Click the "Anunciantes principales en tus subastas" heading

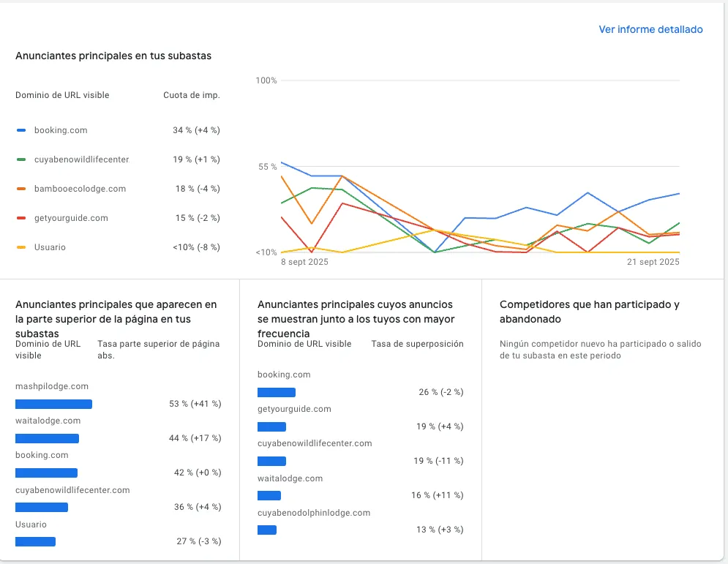coord(113,56)
